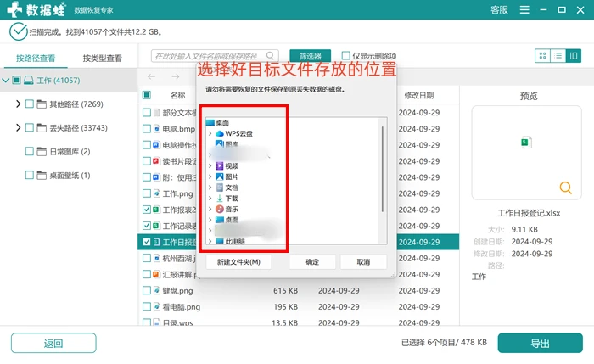Expand 图片 folder in dialog
Screen dimensions: 594x364
tap(210, 176)
